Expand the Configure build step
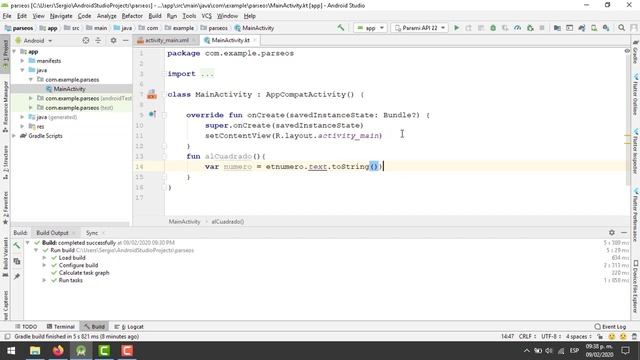The width and height of the screenshot is (640, 360). (x=44, y=265)
